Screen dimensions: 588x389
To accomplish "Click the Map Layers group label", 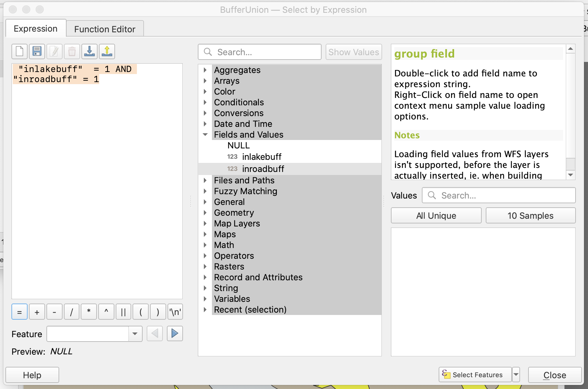I will pos(237,223).
